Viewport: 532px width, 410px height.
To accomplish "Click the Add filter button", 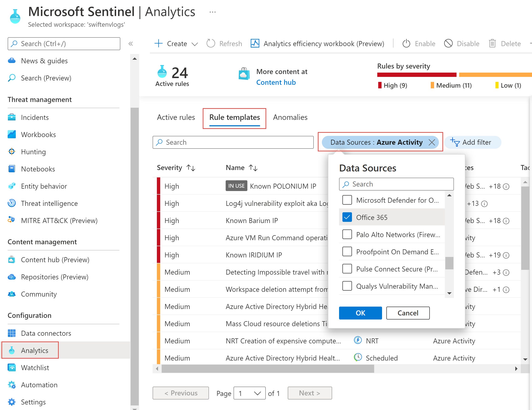I will coord(473,142).
